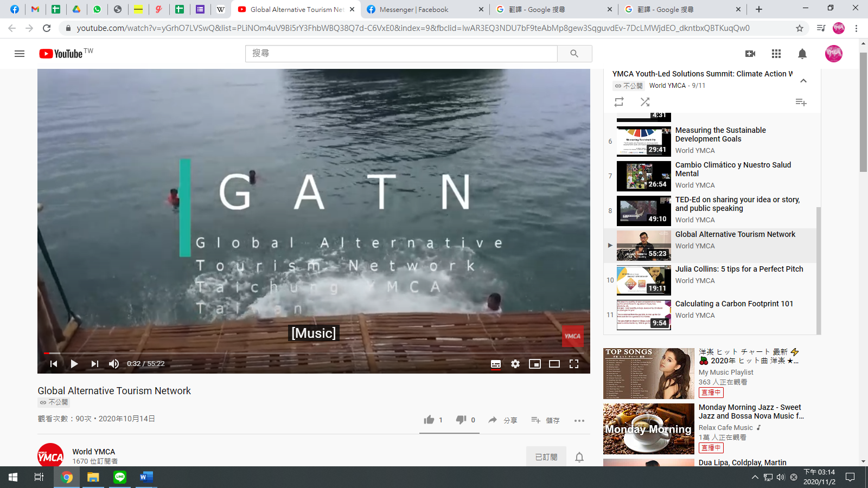
Task: Open the YouTube apps grid
Action: coord(776,54)
